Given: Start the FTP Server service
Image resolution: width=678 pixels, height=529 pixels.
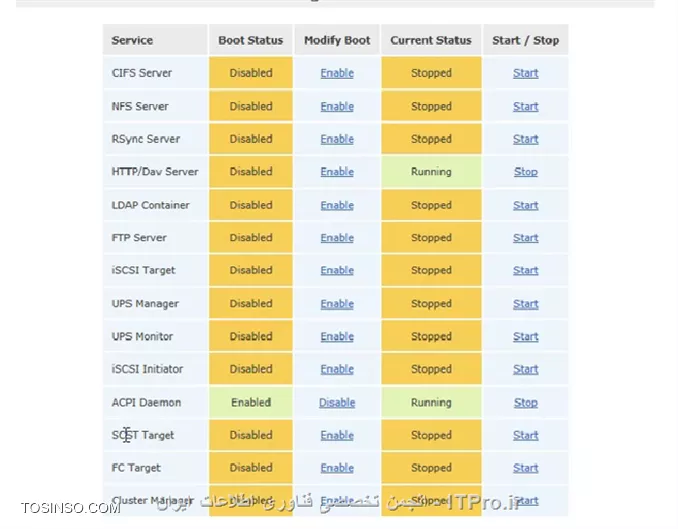Looking at the screenshot, I should click(525, 238).
